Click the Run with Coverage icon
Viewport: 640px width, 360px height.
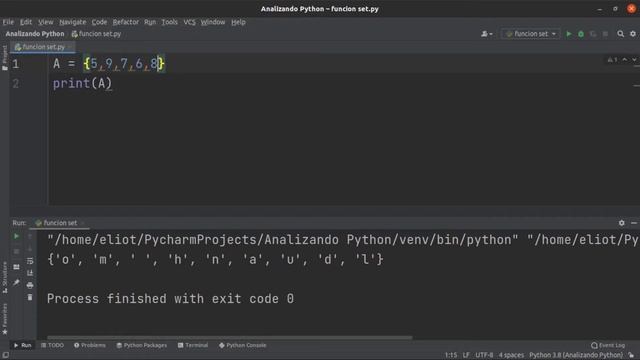point(593,34)
